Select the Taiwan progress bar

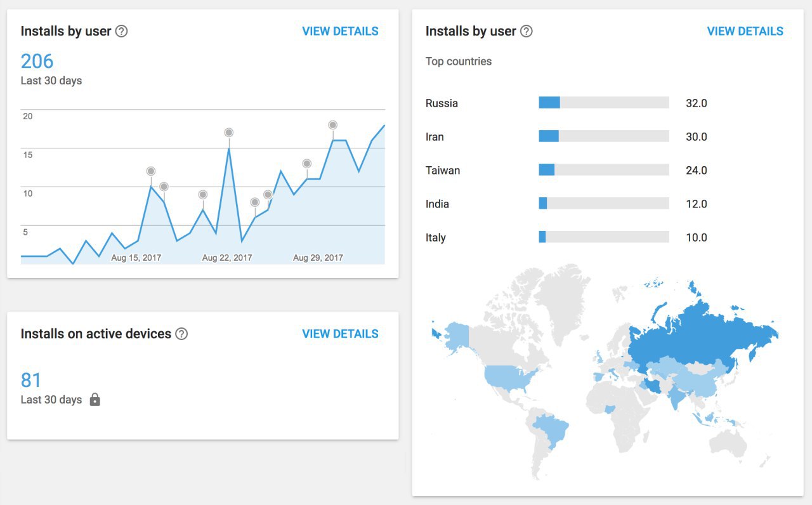603,170
